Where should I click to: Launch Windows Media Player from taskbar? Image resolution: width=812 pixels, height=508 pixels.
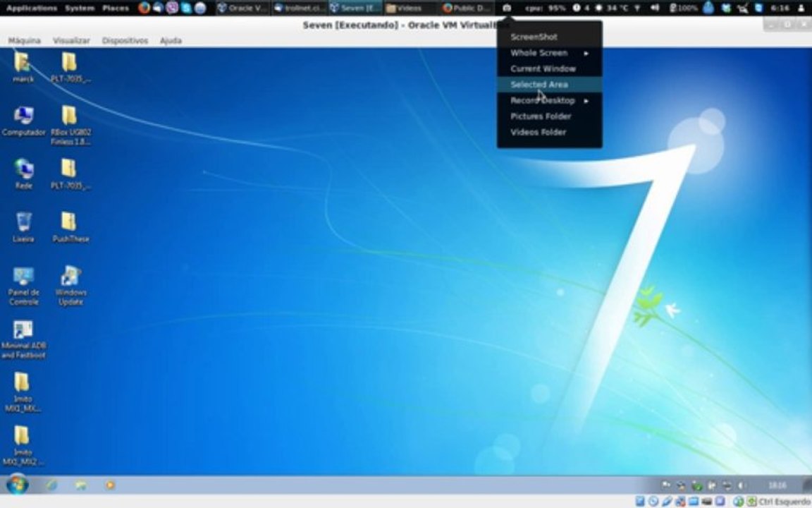pyautogui.click(x=110, y=485)
